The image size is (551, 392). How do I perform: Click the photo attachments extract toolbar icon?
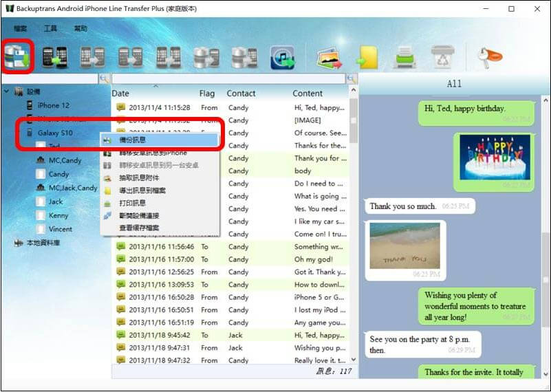pos(329,58)
